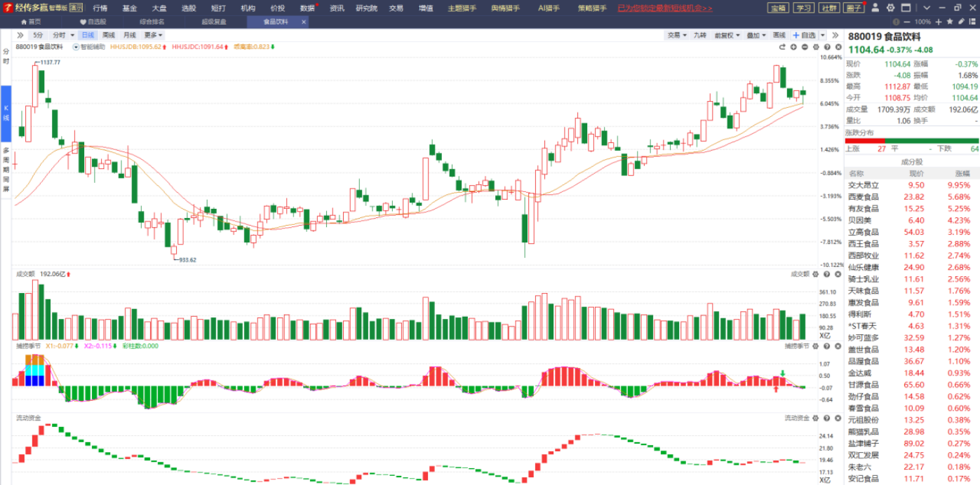Screen dimensions: 980x485
Task: Open settings gear of the 成交额 panel
Action: click(x=816, y=274)
